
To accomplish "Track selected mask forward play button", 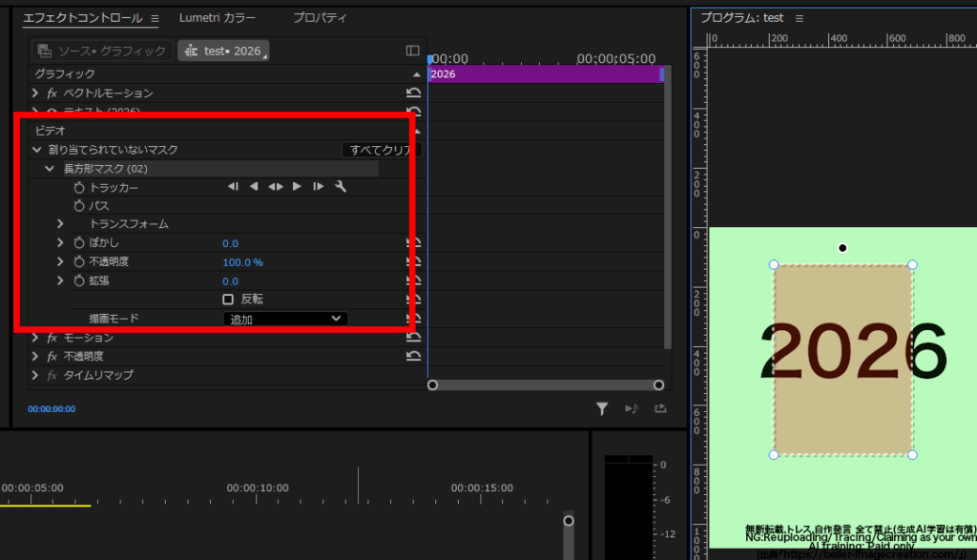I will tap(298, 186).
